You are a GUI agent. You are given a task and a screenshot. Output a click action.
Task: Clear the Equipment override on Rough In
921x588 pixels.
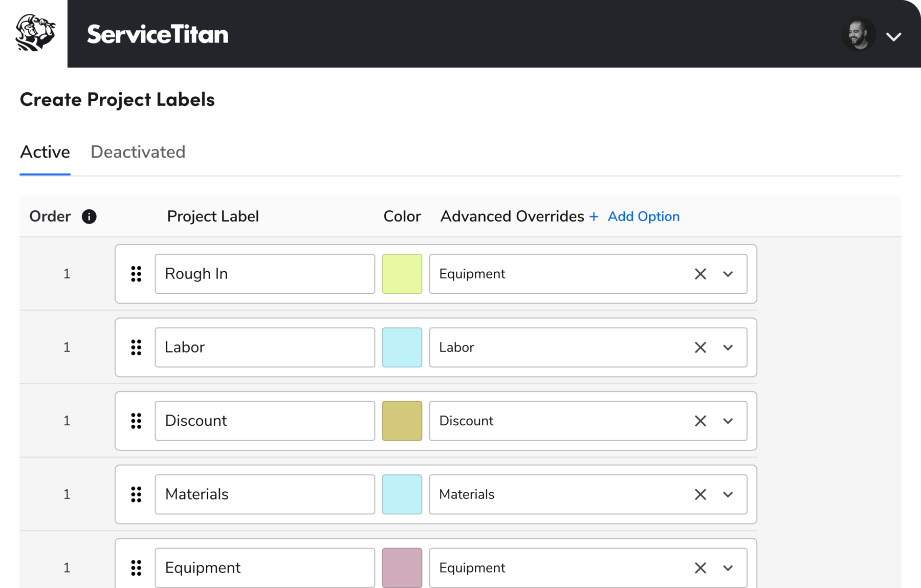click(700, 274)
